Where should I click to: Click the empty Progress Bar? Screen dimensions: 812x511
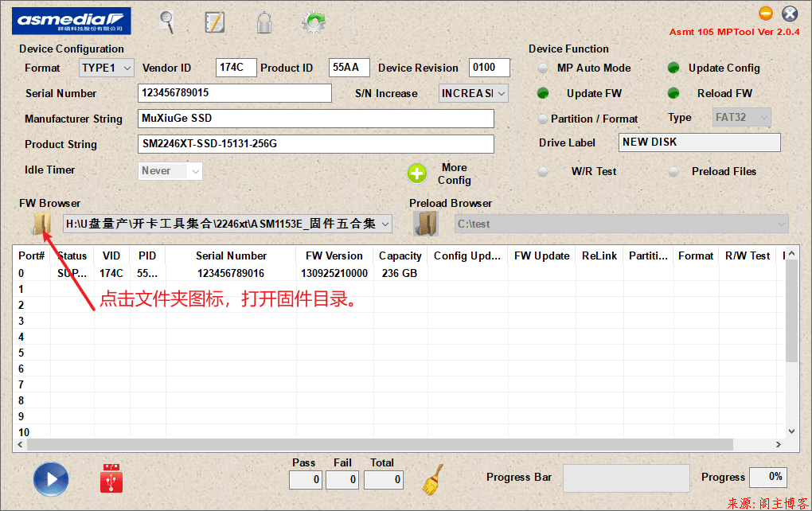click(626, 478)
